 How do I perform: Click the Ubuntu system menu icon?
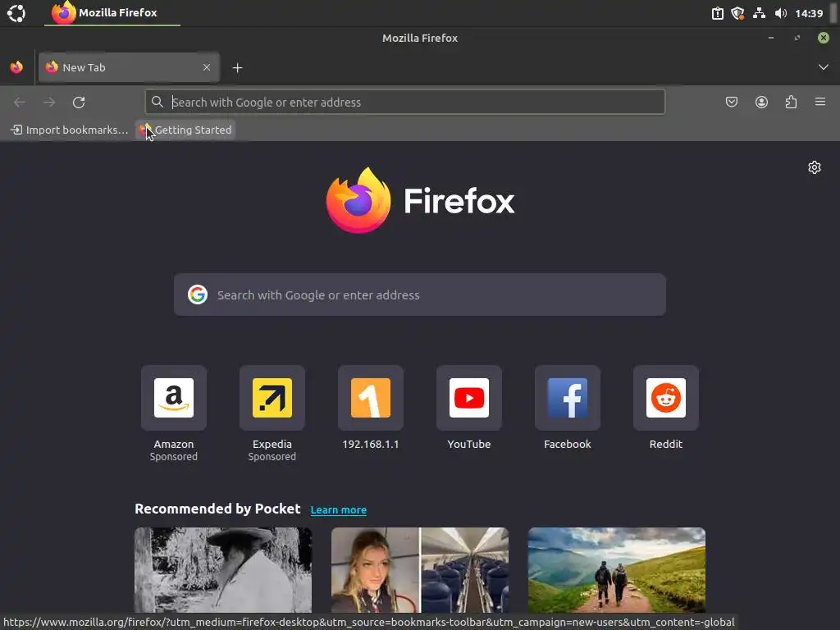[16, 13]
